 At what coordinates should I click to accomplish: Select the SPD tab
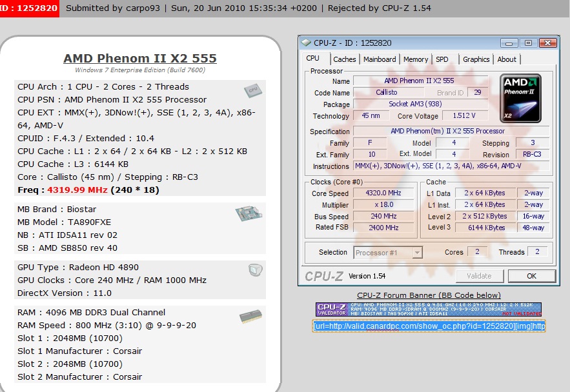(x=442, y=59)
